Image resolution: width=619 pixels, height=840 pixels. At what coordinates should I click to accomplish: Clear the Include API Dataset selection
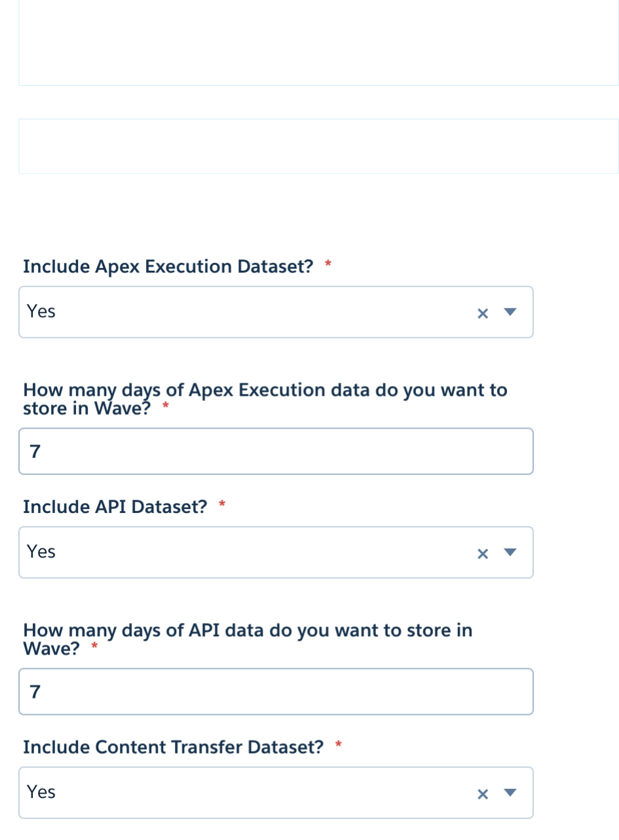[x=483, y=554]
